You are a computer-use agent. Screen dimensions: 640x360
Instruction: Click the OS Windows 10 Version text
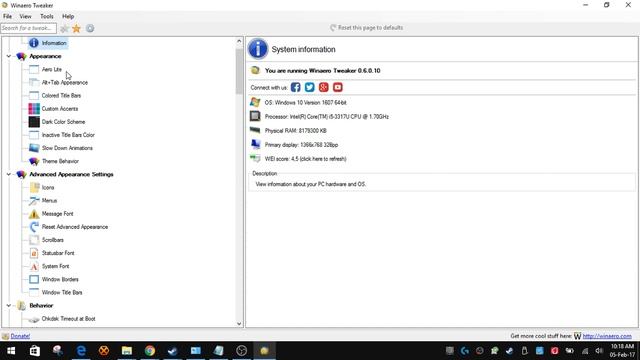tap(305, 103)
